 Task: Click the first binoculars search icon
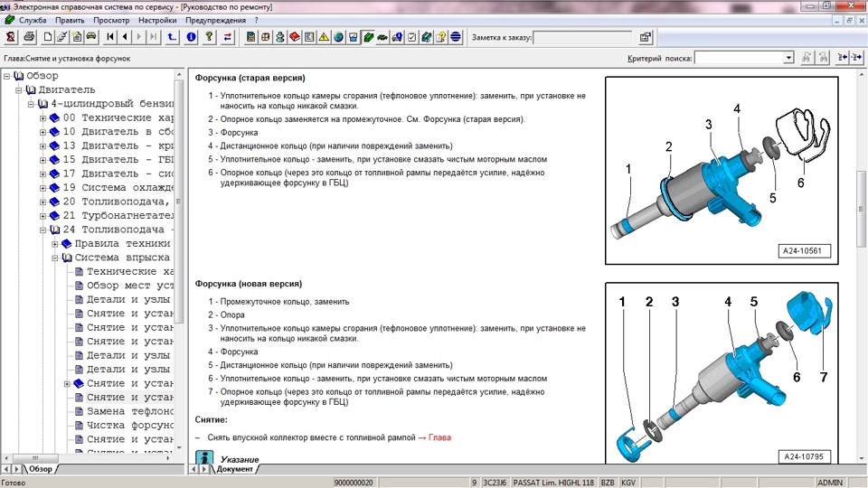pyautogui.click(x=807, y=58)
